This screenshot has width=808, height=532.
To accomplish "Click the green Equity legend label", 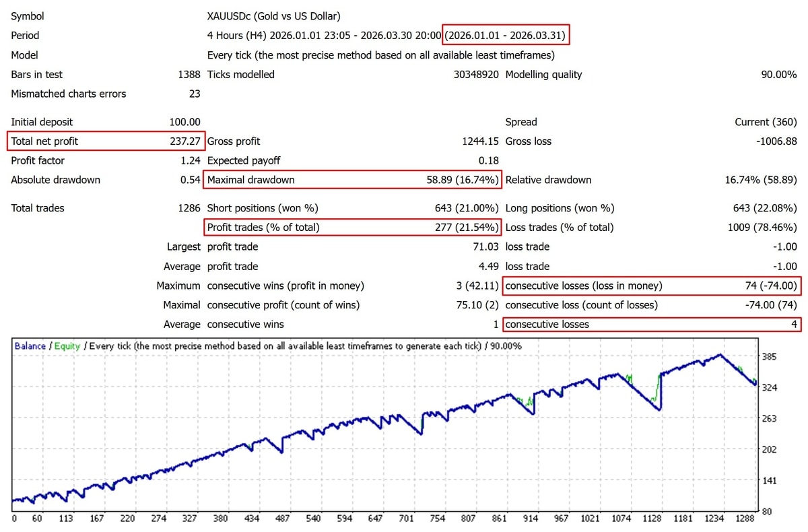I will tap(67, 346).
